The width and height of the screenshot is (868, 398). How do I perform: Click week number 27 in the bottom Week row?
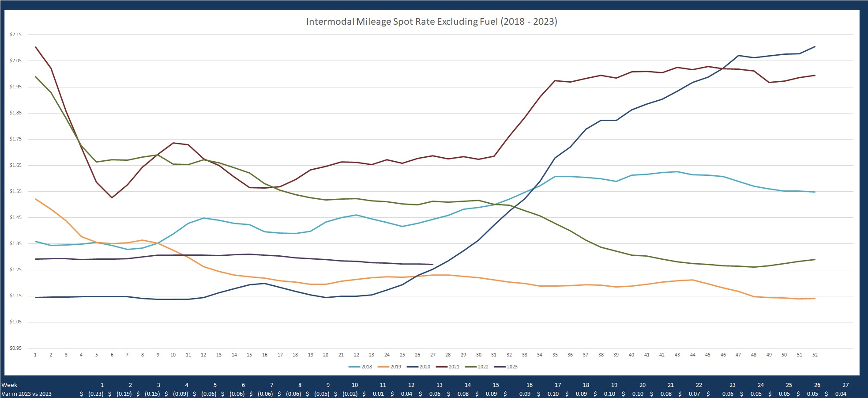(845, 385)
